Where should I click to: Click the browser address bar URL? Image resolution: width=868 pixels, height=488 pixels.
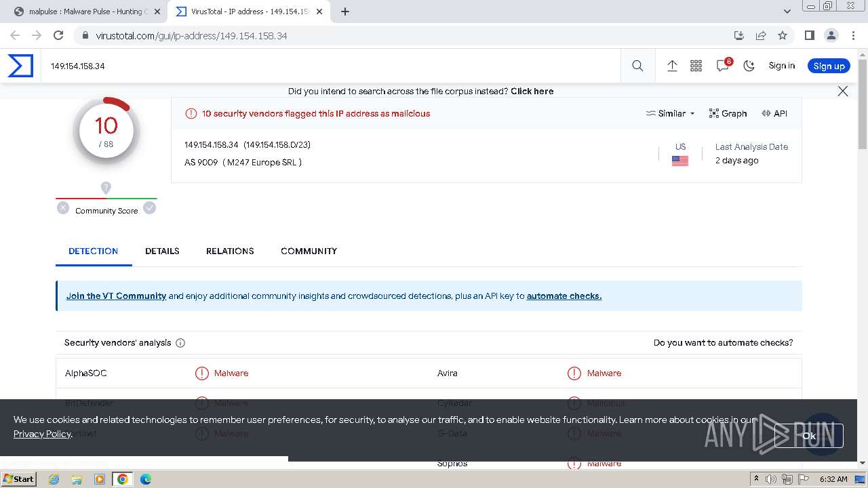click(191, 36)
